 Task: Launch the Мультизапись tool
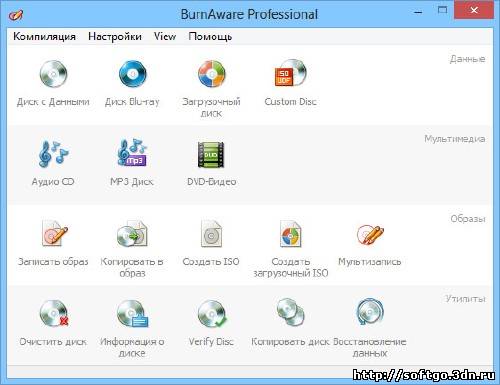[x=370, y=235]
